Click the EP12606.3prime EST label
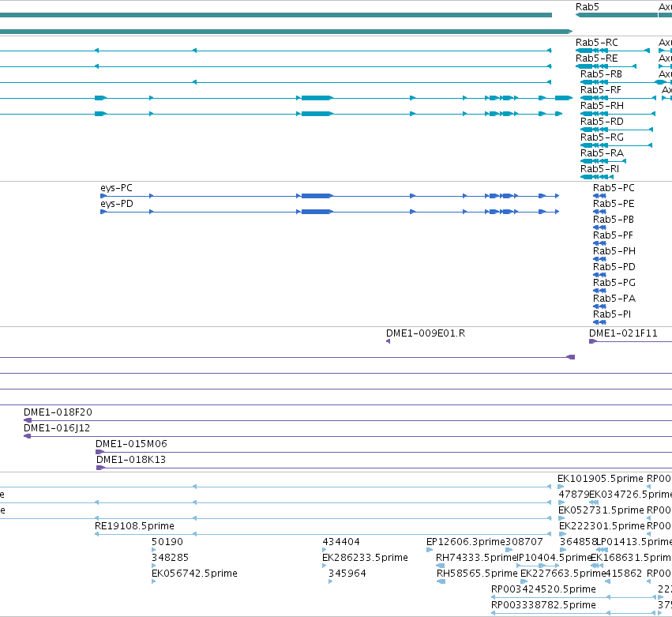This screenshot has width=672, height=617. (466, 543)
